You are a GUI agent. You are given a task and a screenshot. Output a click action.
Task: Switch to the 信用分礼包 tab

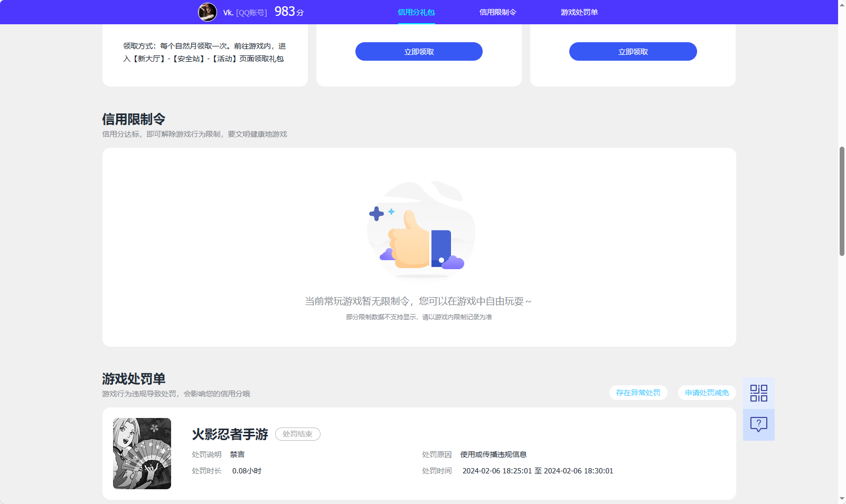click(416, 12)
